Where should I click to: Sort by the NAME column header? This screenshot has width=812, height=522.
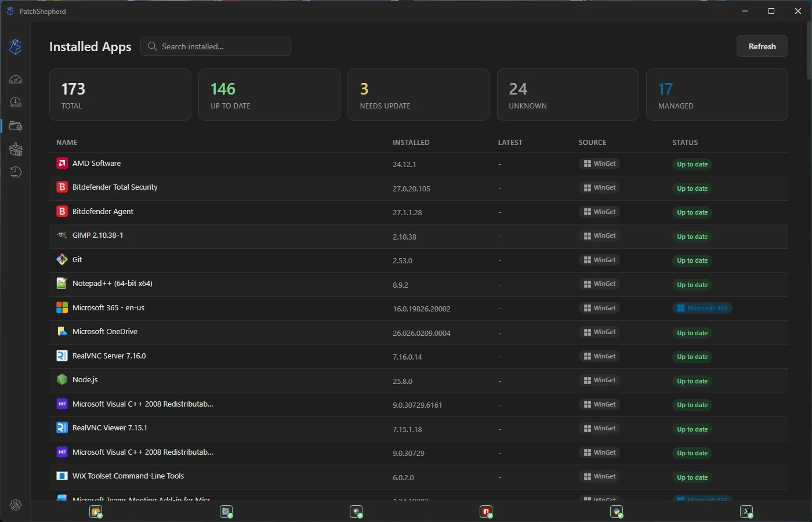point(67,143)
